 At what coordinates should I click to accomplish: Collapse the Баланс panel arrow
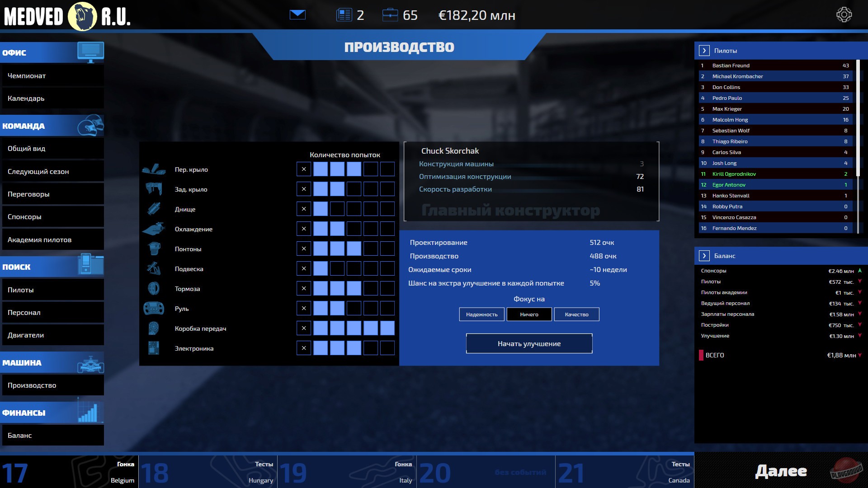tap(704, 256)
